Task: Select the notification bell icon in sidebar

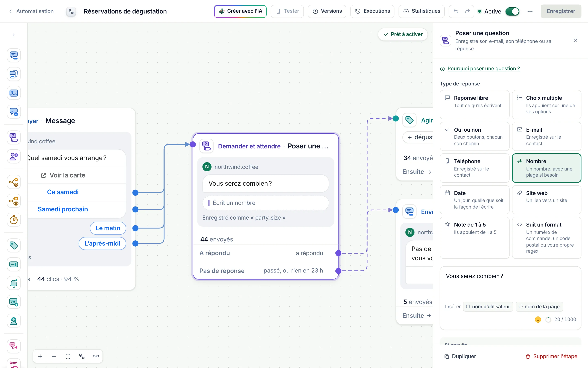Action: pyautogui.click(x=14, y=283)
